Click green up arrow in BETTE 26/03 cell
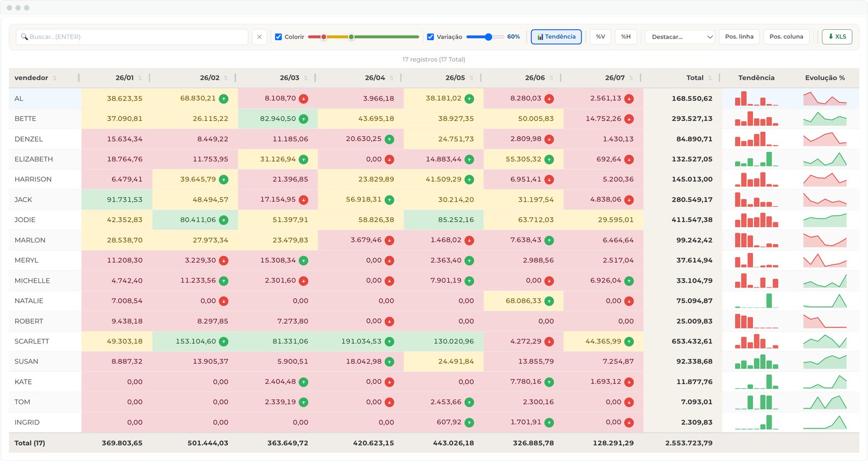The height and width of the screenshot is (461, 868). pos(303,119)
